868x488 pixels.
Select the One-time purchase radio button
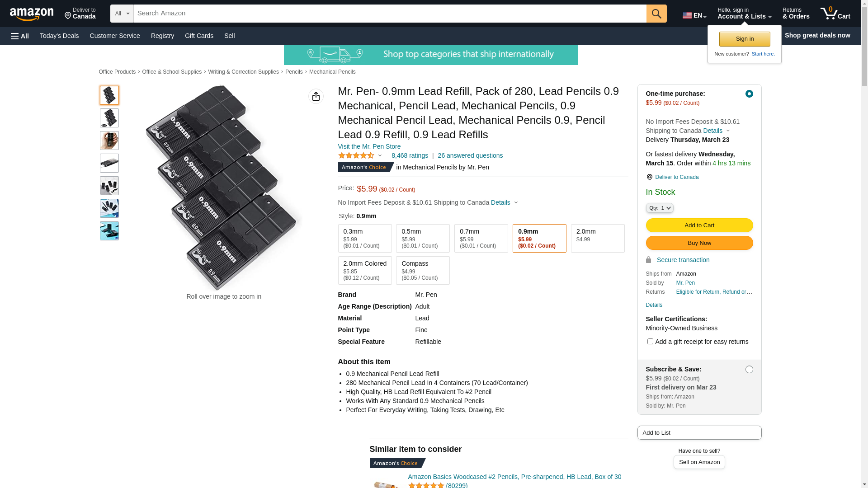tap(749, 94)
